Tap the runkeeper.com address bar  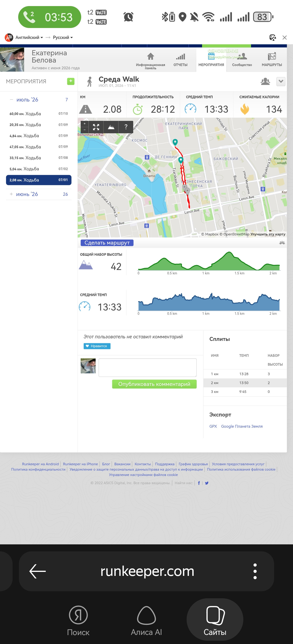[147, 571]
